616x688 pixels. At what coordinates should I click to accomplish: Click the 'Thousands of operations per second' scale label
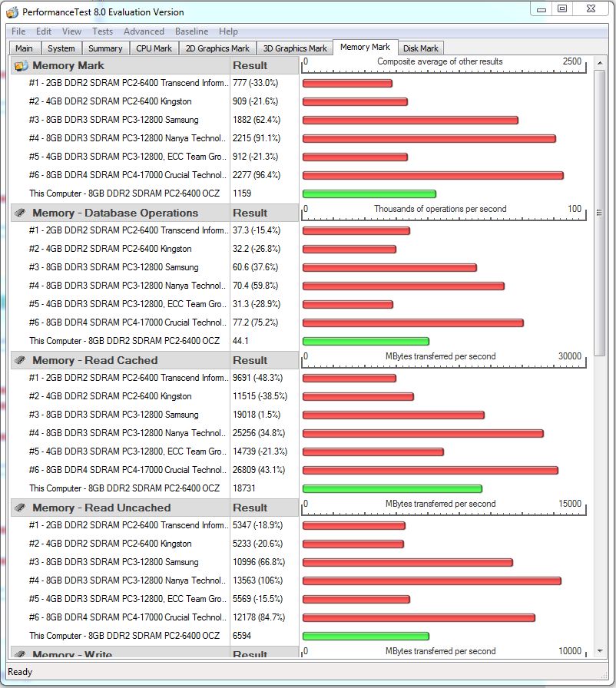440,209
